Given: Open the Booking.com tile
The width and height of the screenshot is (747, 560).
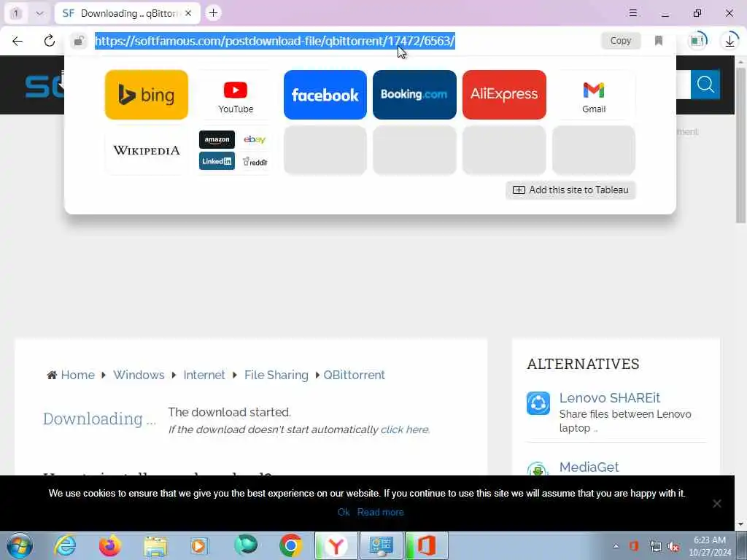Looking at the screenshot, I should pos(414,95).
